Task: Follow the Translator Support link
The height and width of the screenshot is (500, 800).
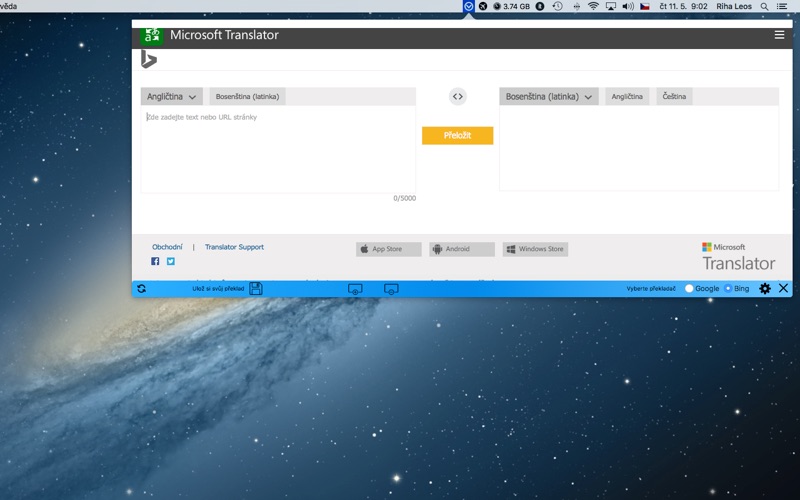Action: click(x=234, y=247)
